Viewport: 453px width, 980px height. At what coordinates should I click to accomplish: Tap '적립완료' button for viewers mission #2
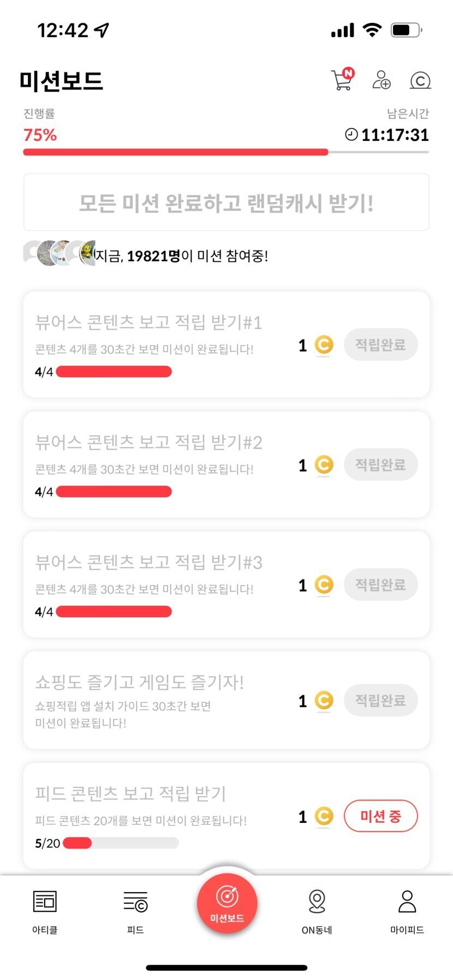(x=380, y=465)
